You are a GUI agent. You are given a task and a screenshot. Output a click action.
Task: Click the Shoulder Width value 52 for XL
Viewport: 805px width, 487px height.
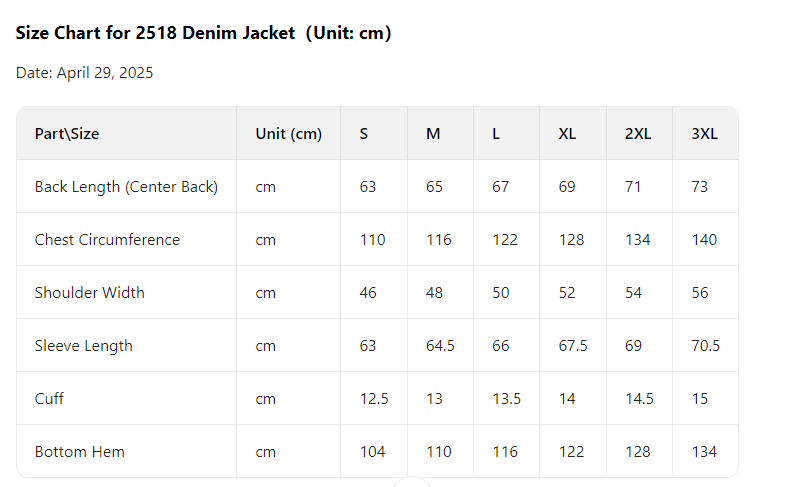click(x=567, y=293)
